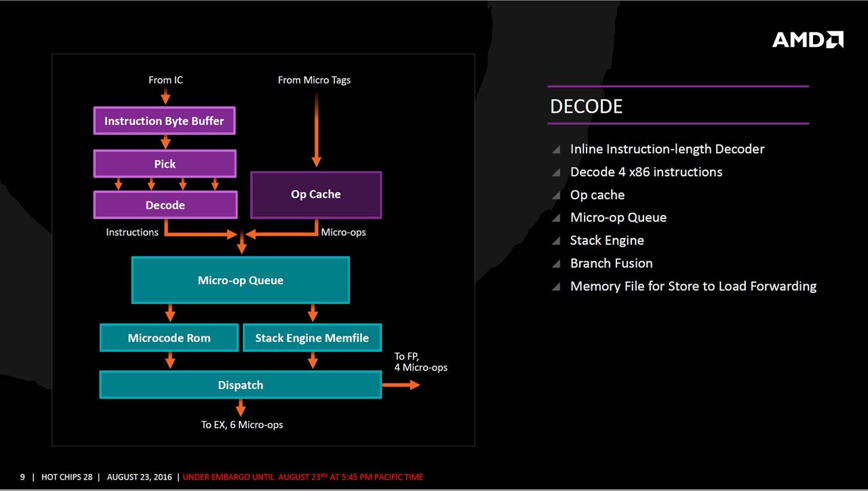Click the Microcode Rom block
This screenshot has height=491, width=868.
[x=169, y=338]
